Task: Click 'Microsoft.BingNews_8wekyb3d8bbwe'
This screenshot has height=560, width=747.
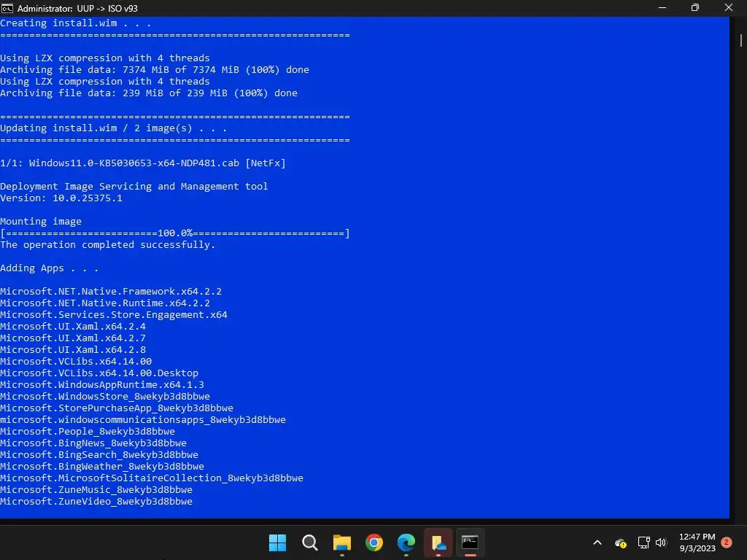Action: 93,443
